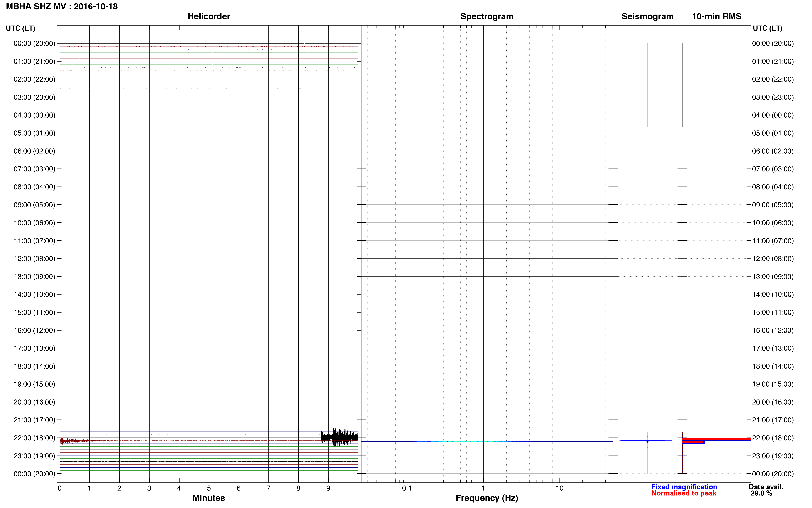Click the colored spectrogram band near 22:00
812x508 pixels.
487,441
